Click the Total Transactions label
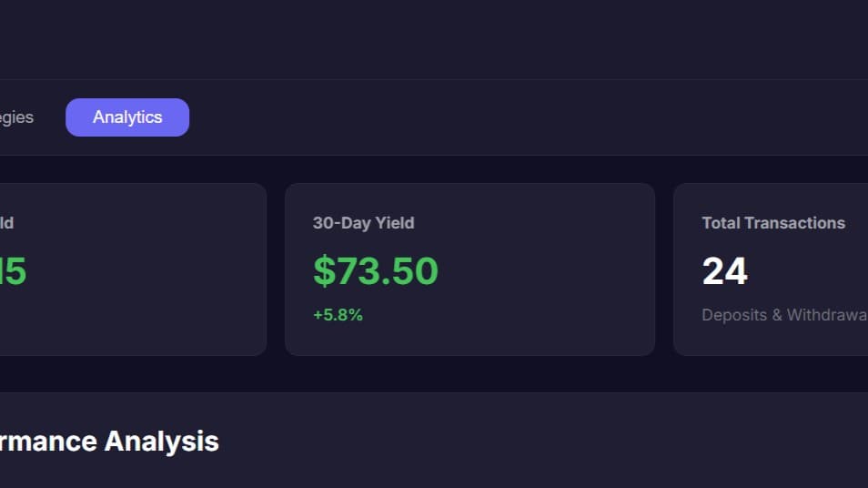The width and height of the screenshot is (868, 488). pos(773,223)
